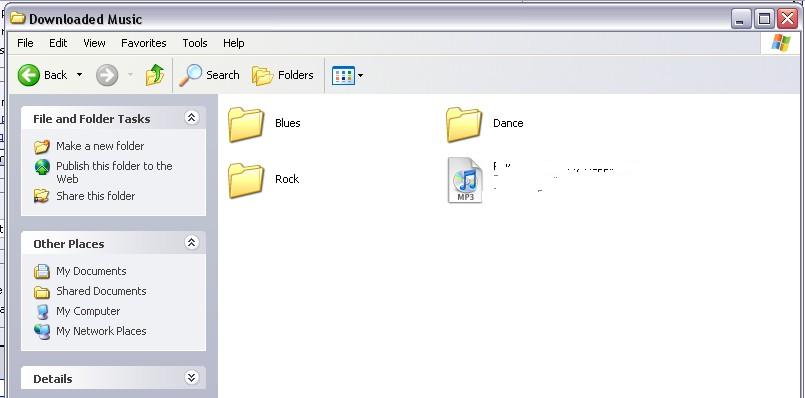Open the Tools menu
The width and height of the screenshot is (805, 398).
195,43
